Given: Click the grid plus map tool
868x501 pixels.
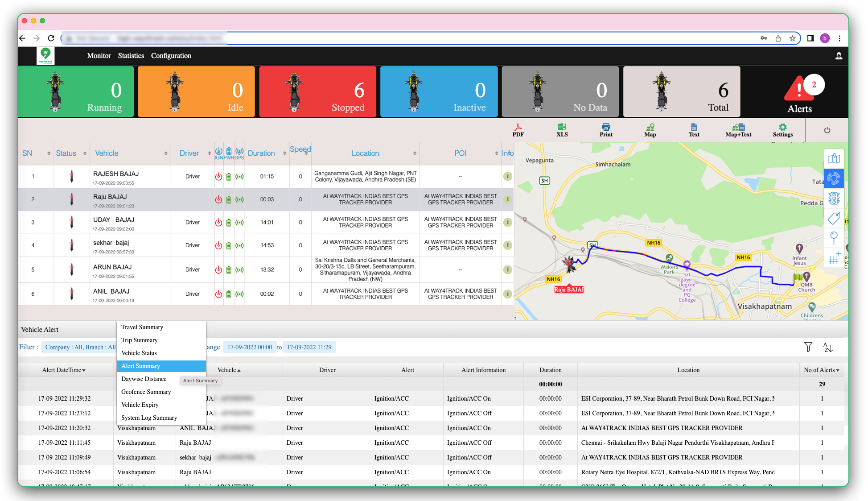Looking at the screenshot, I should (x=834, y=257).
